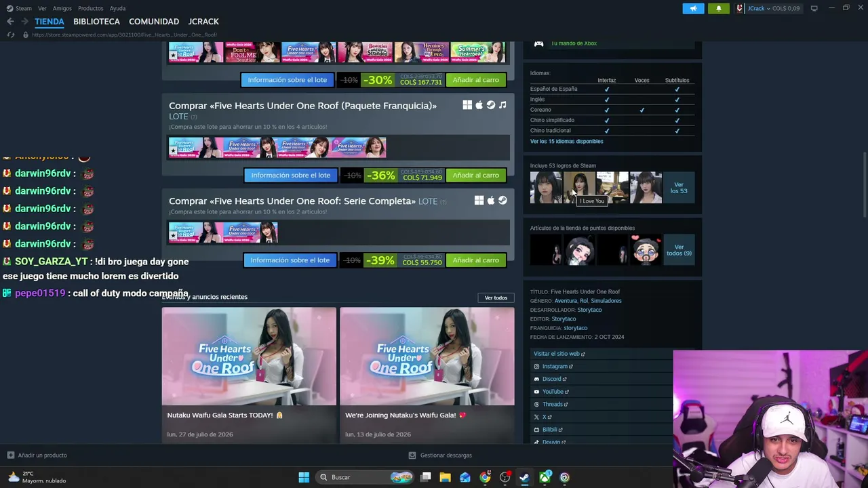The height and width of the screenshot is (488, 868).
Task: Open the Productos menu
Action: click(x=90, y=8)
